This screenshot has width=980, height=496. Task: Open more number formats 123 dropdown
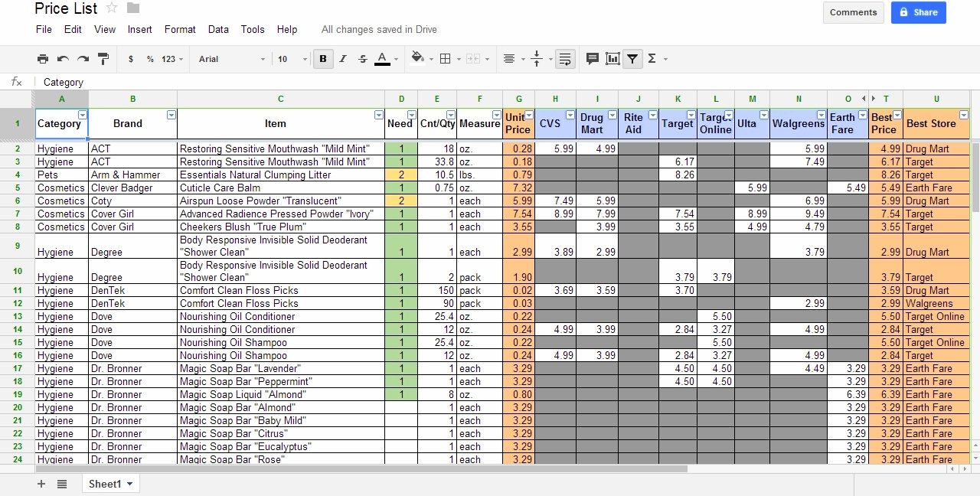(172, 59)
